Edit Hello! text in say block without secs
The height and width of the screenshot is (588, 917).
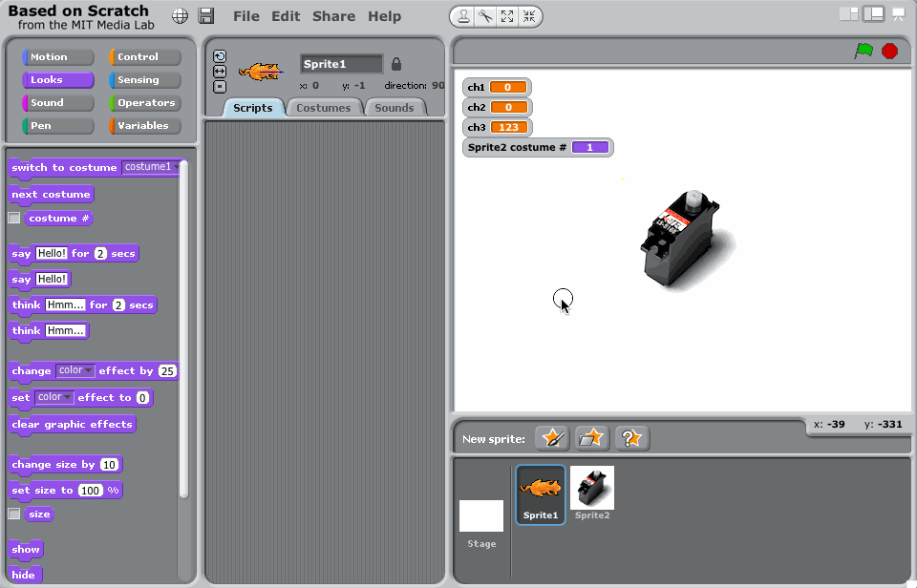coord(52,280)
